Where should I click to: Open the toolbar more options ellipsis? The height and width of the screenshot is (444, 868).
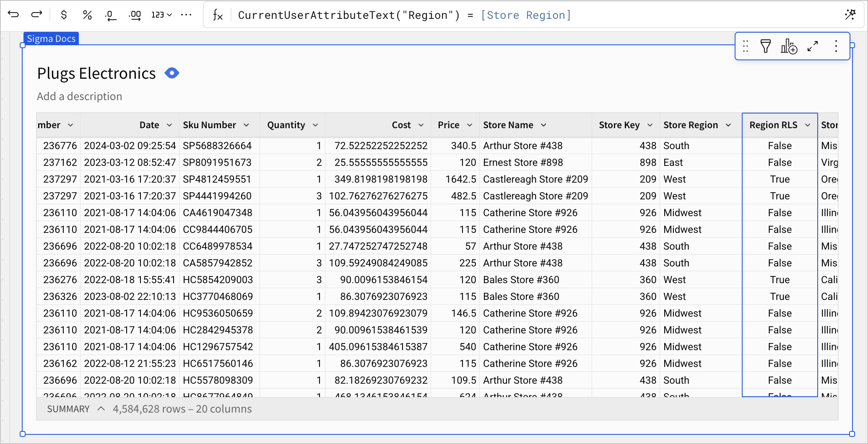click(x=186, y=15)
